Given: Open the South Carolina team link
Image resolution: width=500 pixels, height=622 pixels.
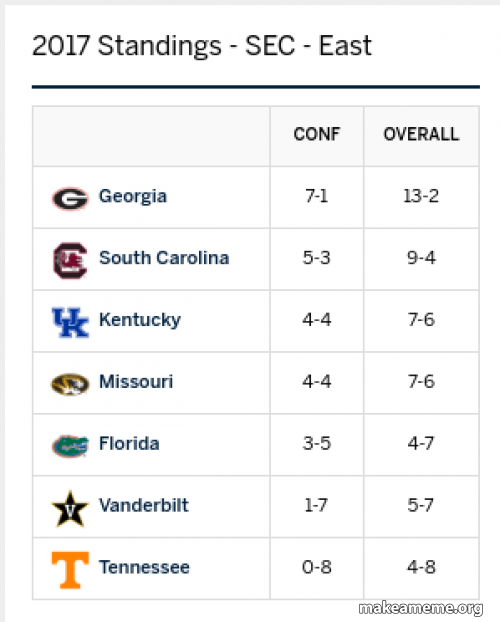Looking at the screenshot, I should tap(164, 258).
